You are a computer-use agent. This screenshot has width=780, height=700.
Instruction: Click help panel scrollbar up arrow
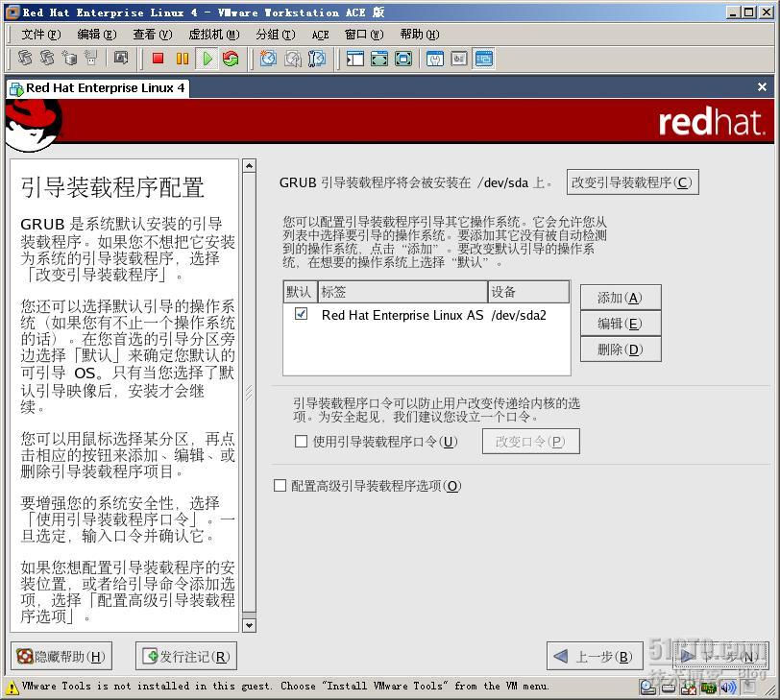click(249, 165)
